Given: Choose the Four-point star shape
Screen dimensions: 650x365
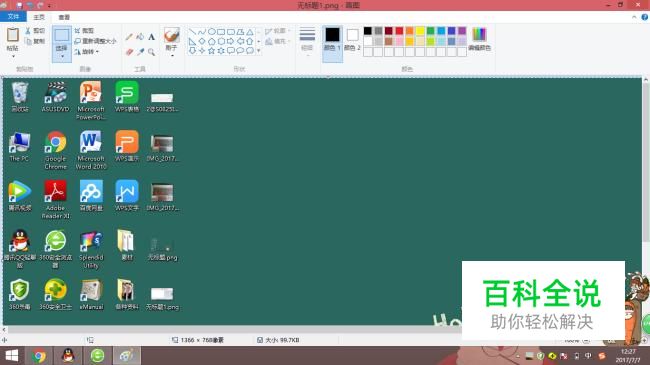Looking at the screenshot, I should [x=202, y=51].
